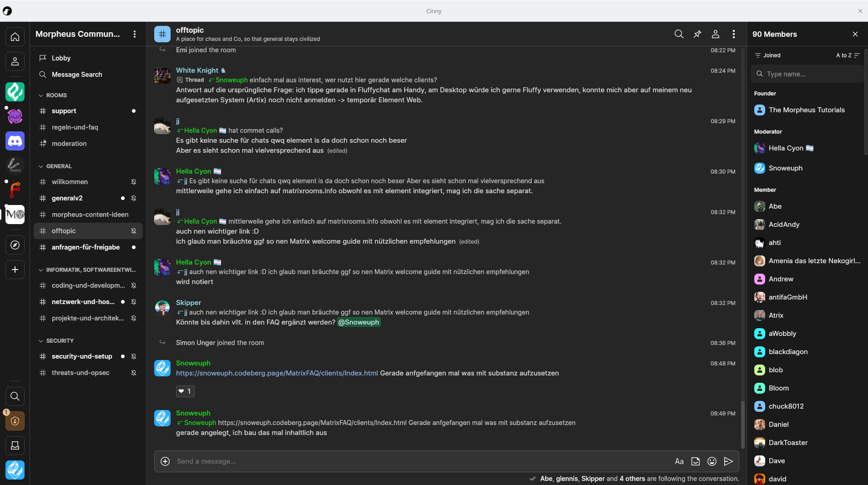Toggle the heart reaction on Snoweuph's message
The height and width of the screenshot is (485, 868).
click(x=185, y=391)
